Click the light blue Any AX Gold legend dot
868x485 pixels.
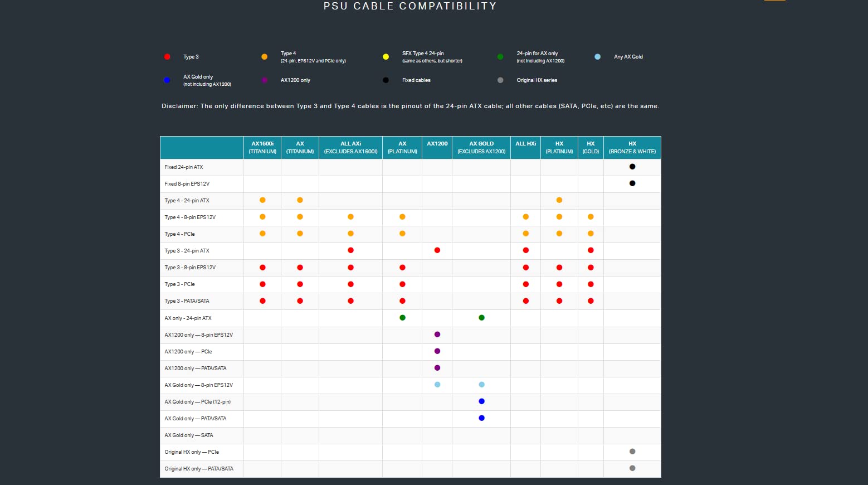pos(597,57)
